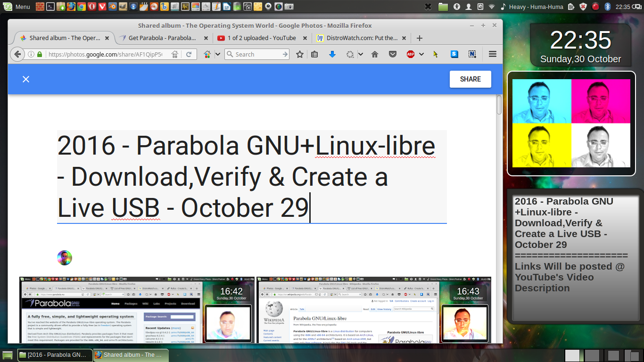Bookmark this page with the star icon
The height and width of the screenshot is (362, 644).
pyautogui.click(x=299, y=54)
